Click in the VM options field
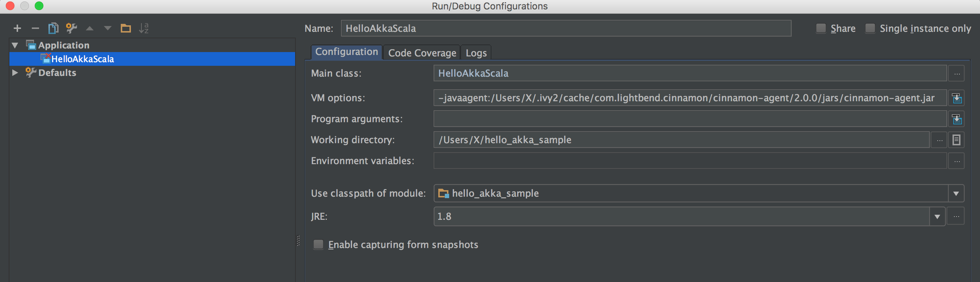This screenshot has height=282, width=980. (690, 98)
